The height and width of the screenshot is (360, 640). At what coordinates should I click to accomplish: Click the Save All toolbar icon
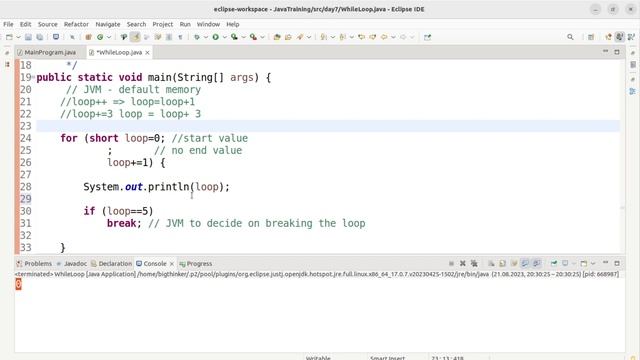[40, 37]
